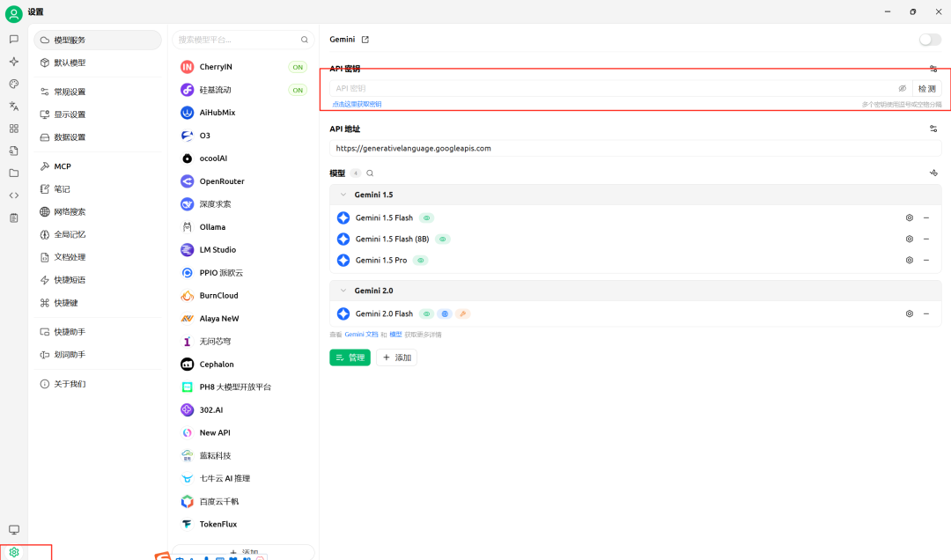Select the 硅基流动 provider
951x560 pixels.
click(244, 90)
